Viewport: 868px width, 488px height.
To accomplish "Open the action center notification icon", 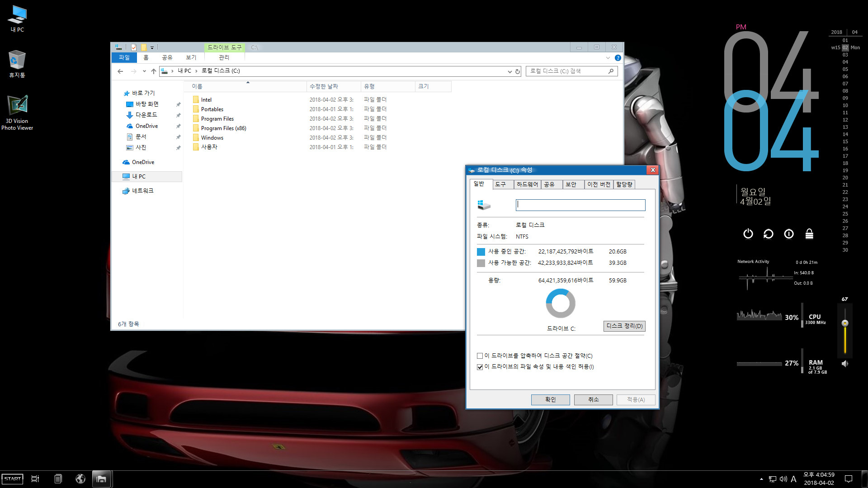I will [849, 479].
